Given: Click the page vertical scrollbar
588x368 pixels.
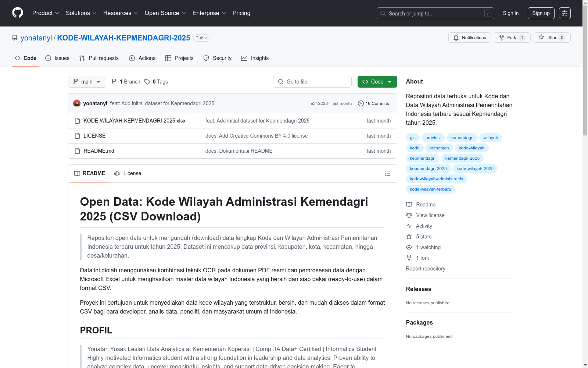Looking at the screenshot, I should click(585, 184).
